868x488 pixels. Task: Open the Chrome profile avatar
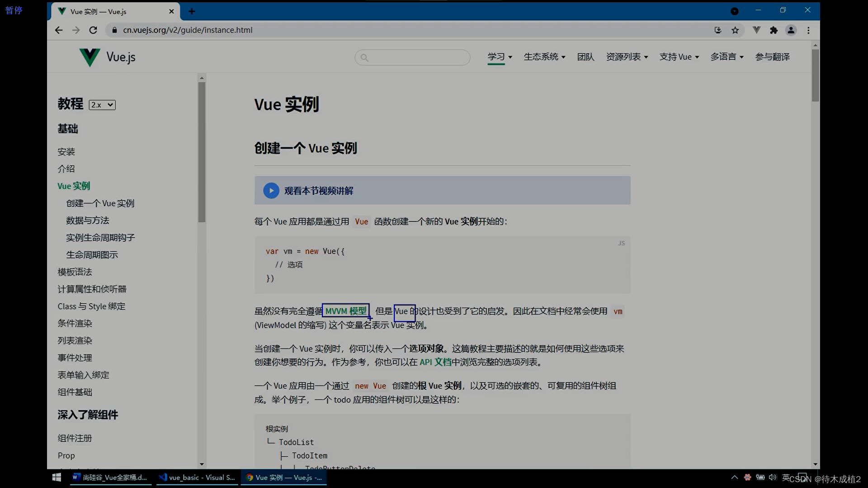point(791,30)
